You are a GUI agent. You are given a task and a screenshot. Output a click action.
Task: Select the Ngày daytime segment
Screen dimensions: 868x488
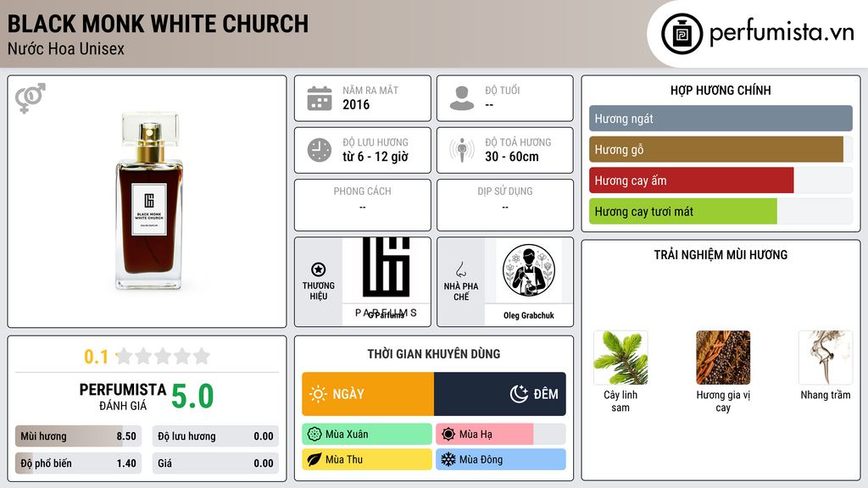click(368, 394)
